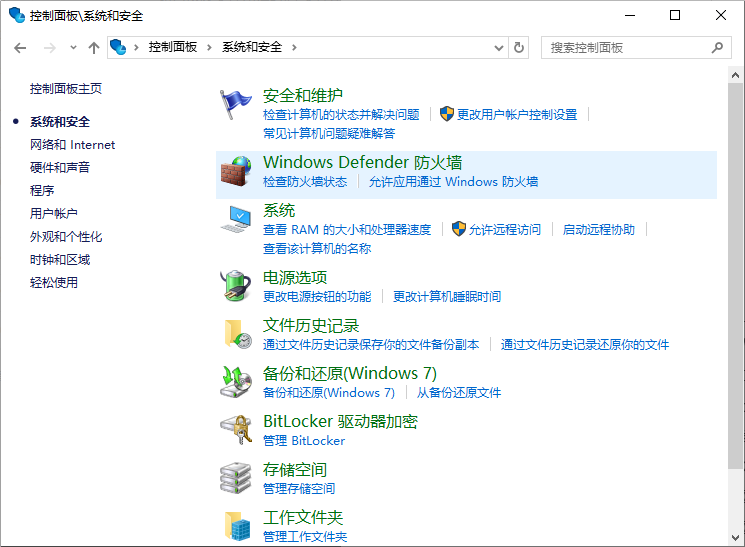Click the forward navigation arrow

point(49,48)
